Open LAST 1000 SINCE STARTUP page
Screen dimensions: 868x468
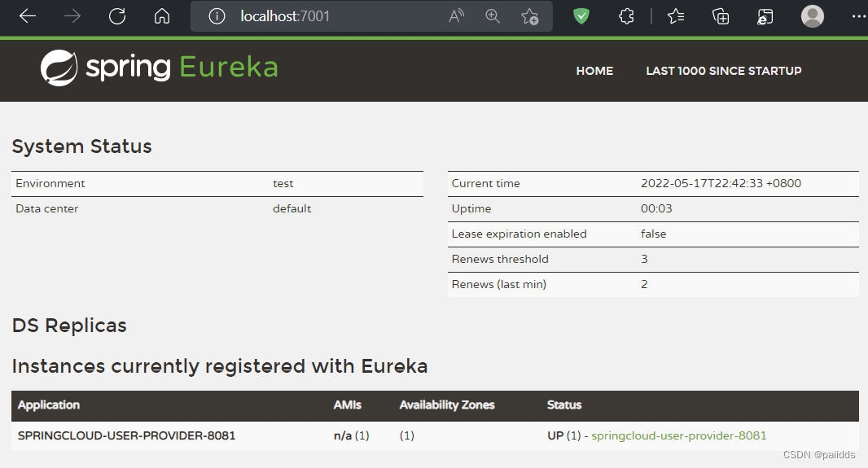724,71
